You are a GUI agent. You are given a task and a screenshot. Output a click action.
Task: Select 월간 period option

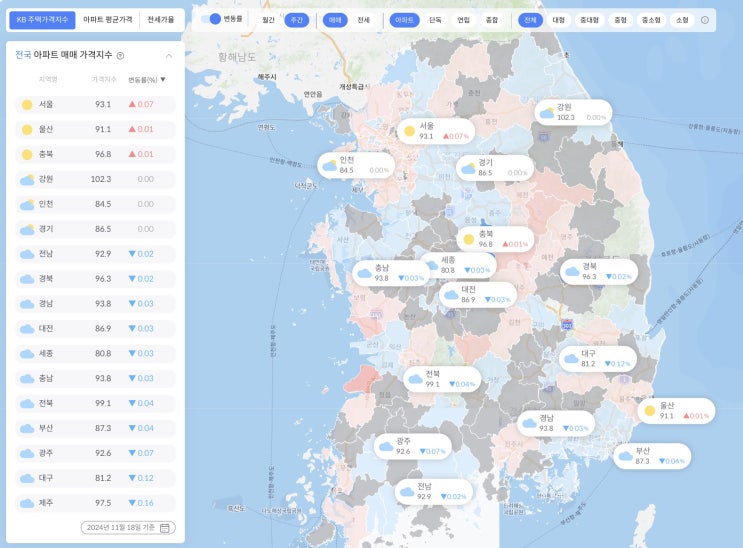coord(268,20)
